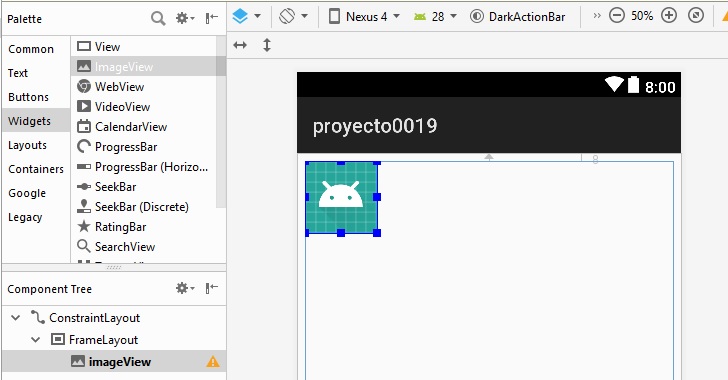Select the DarkActionBar theme button
The image size is (728, 380).
pos(518,17)
